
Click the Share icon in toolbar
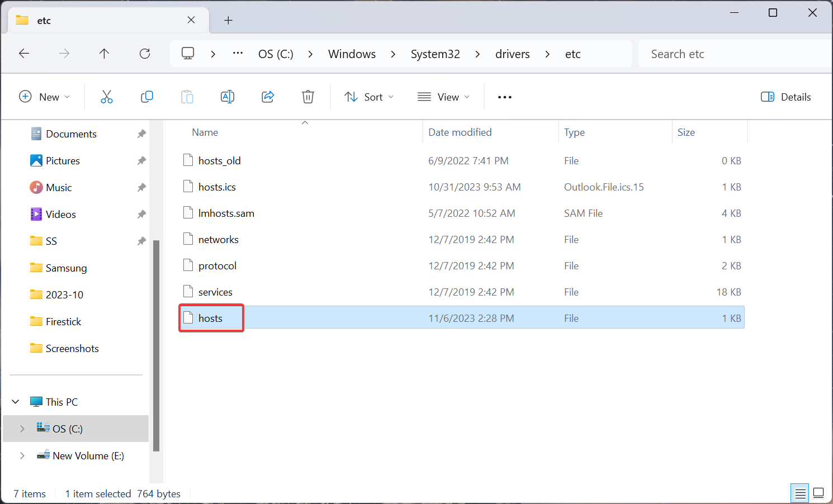pos(268,97)
